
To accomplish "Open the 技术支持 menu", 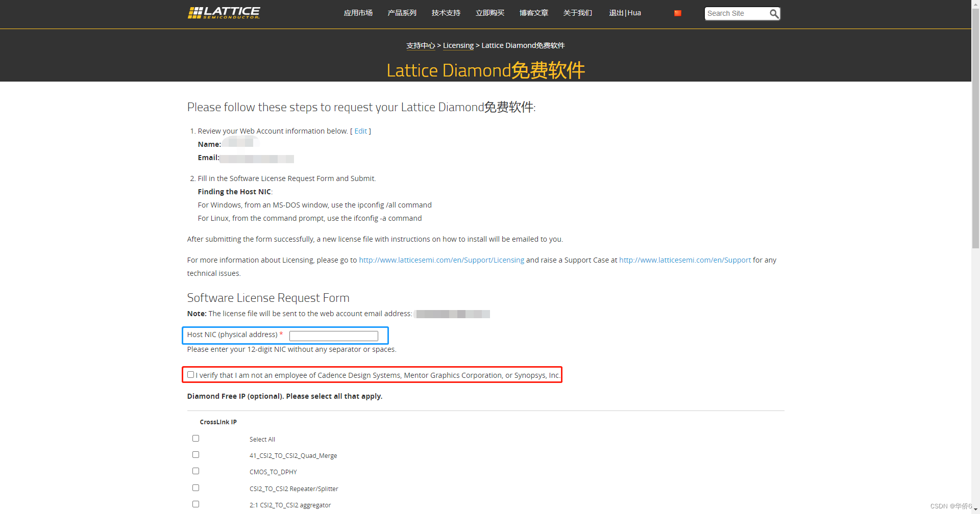I will click(x=446, y=13).
